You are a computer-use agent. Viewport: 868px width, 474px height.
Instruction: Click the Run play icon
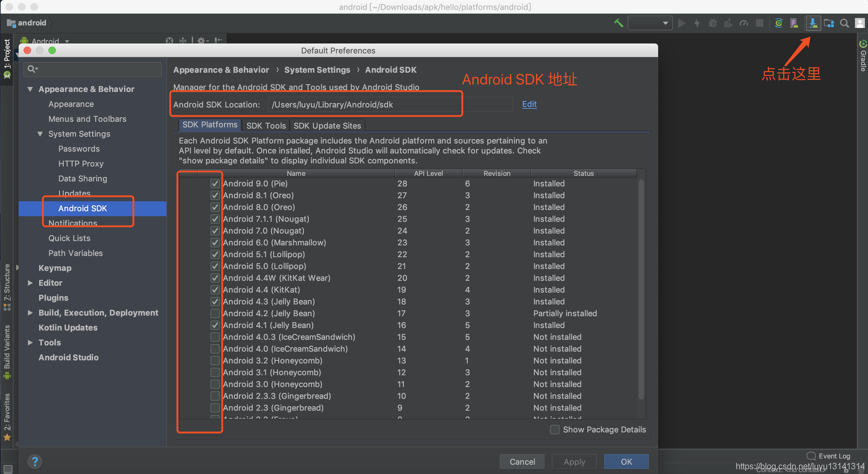click(x=682, y=23)
